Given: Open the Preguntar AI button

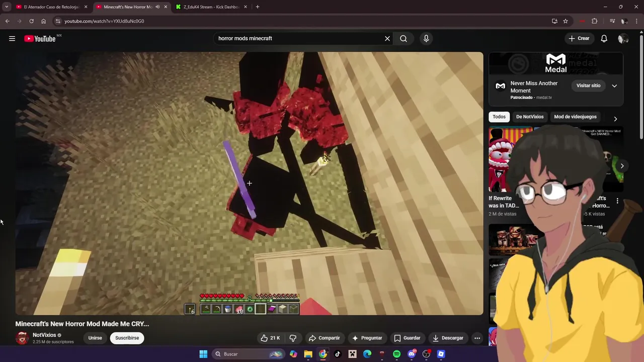Looking at the screenshot, I should tap(367, 338).
